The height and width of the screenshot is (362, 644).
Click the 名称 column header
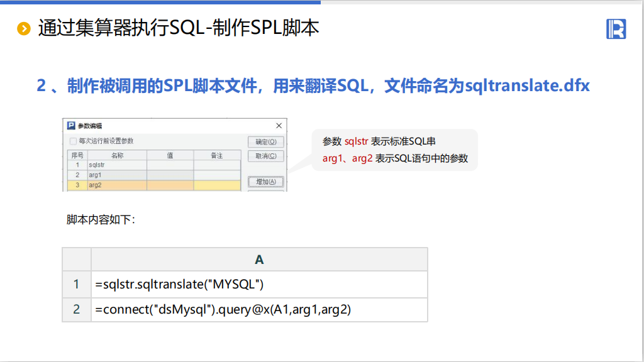tap(117, 155)
